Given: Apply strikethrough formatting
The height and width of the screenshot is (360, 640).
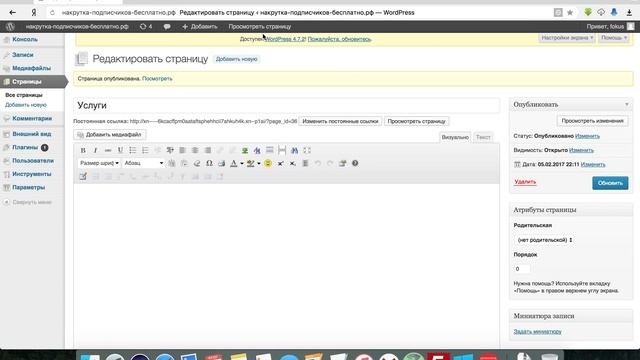Looking at the screenshot, I should (x=108, y=150).
